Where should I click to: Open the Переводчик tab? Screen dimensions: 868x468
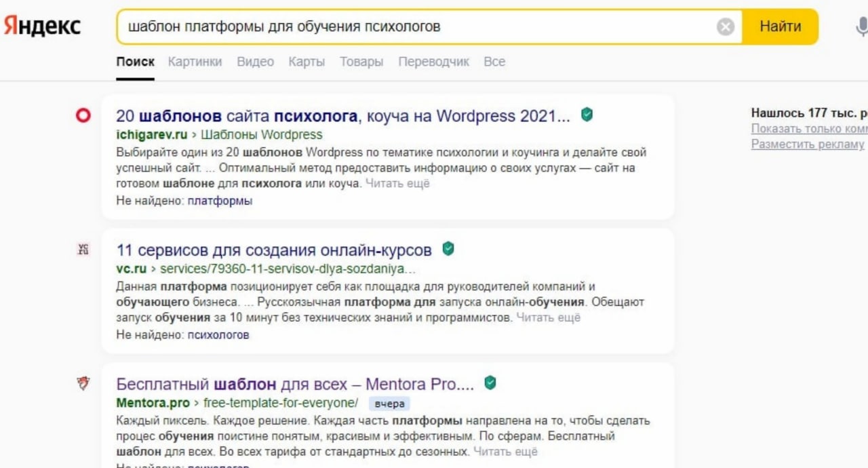click(x=433, y=62)
